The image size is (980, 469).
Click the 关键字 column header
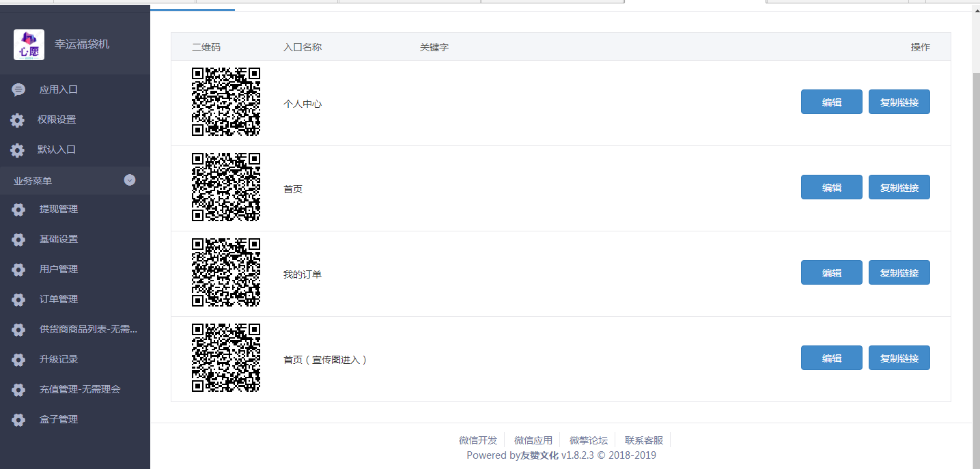click(434, 47)
